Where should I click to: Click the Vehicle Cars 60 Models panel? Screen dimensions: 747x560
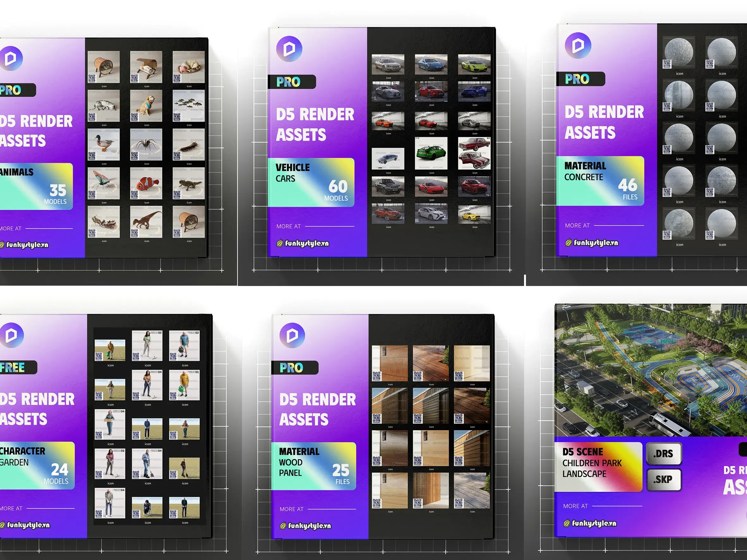click(311, 182)
